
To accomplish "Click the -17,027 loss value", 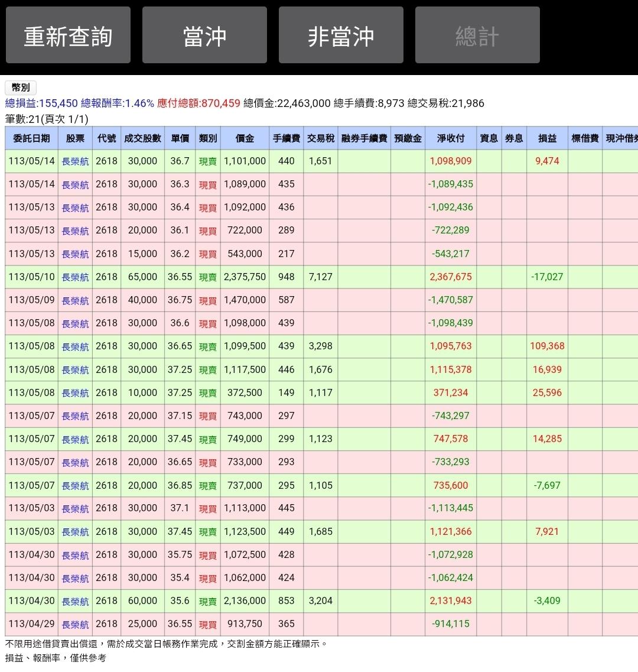I will click(547, 277).
